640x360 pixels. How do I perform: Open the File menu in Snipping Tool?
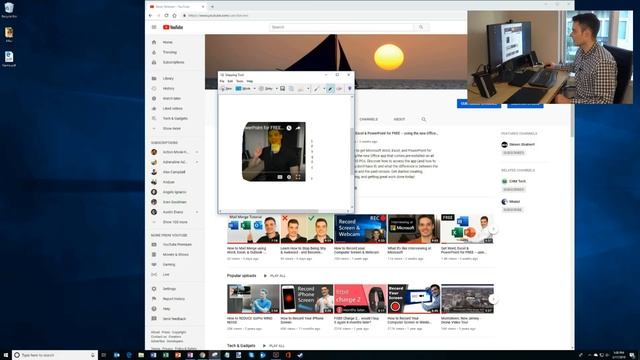(x=222, y=81)
